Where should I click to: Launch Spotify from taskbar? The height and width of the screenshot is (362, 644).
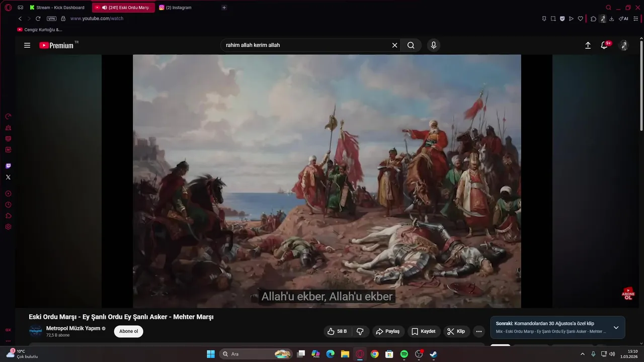click(404, 354)
